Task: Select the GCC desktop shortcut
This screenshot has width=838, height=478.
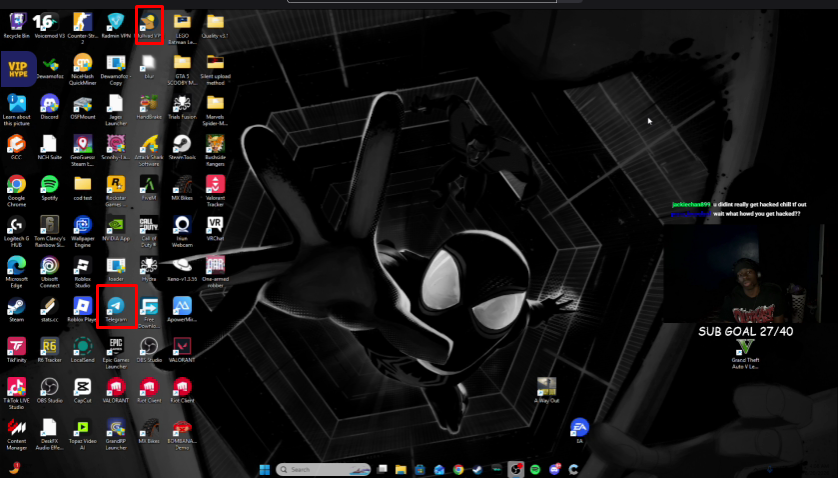Action: coord(17,147)
